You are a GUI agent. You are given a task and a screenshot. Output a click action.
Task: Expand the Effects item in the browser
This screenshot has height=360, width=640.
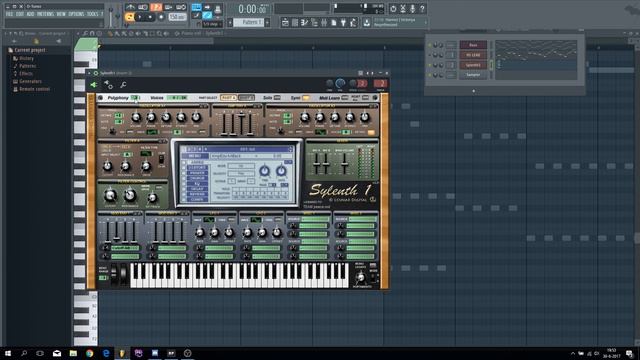[x=26, y=73]
